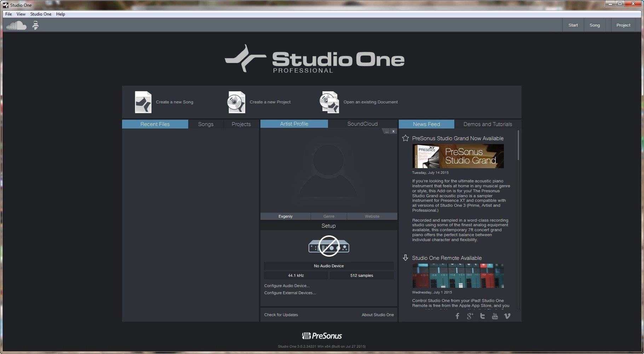Screen dimensions: 644x354
Task: Switch to the Song page
Action: (594, 25)
